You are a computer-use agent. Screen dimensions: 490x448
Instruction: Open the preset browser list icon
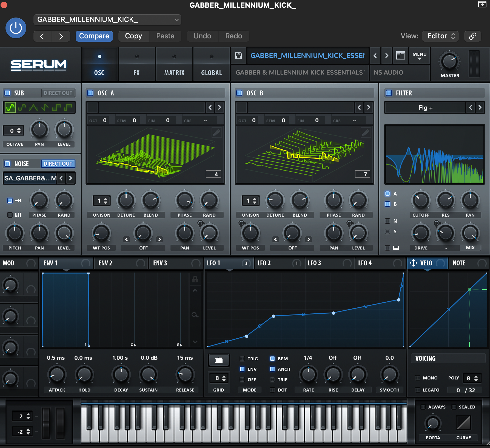400,56
